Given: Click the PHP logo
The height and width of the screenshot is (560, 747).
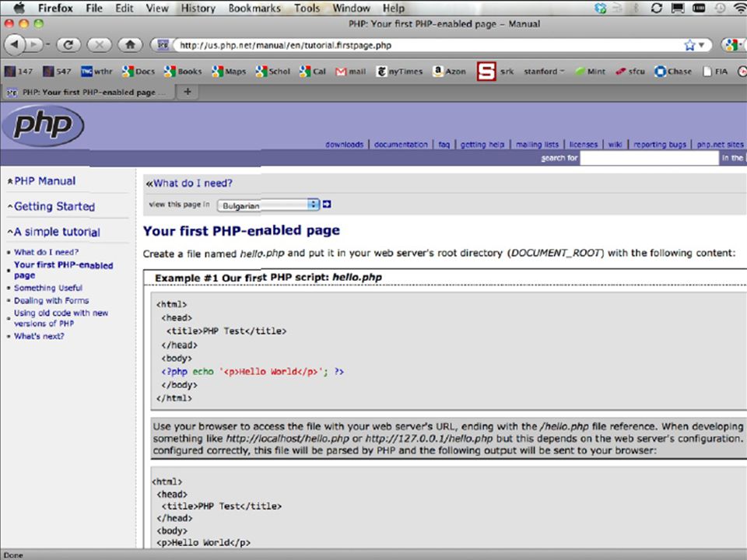Looking at the screenshot, I should point(43,126).
